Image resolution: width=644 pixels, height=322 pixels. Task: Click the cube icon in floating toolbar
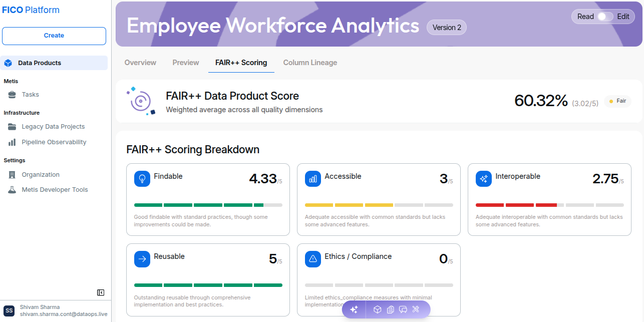point(378,309)
